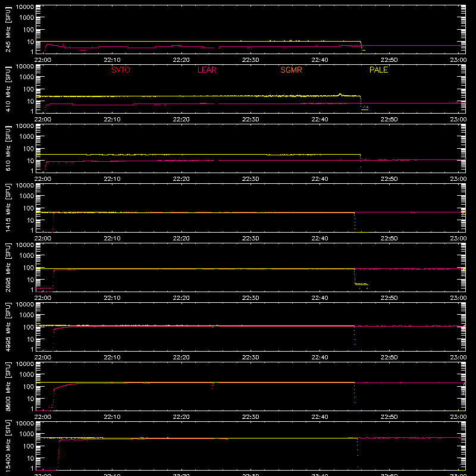Image resolution: width=476 pixels, height=476 pixels.
Task: Click the 1000 y-axis value on 610 MHz panel
Action: [26, 137]
